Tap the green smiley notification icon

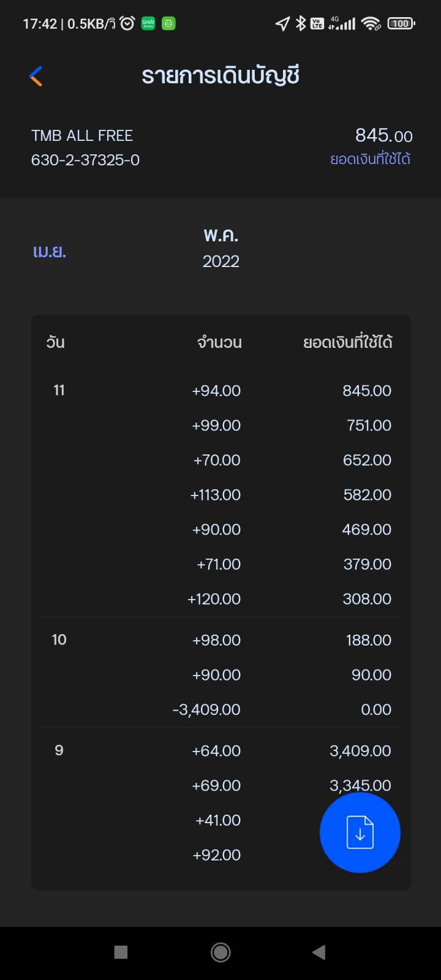click(x=168, y=23)
